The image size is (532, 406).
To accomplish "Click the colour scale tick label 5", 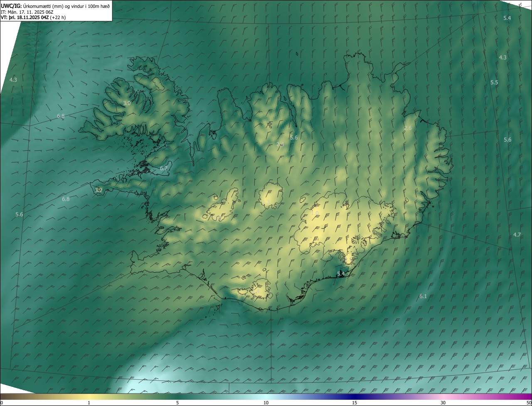I will [x=177, y=403].
